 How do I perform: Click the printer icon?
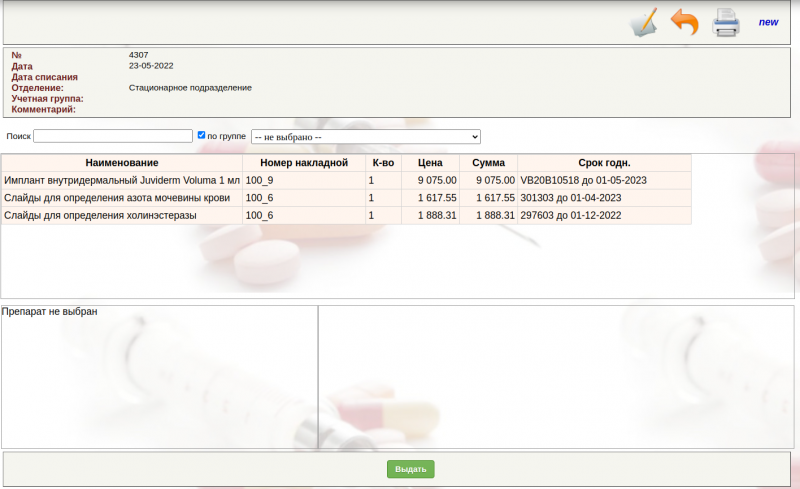point(725,22)
